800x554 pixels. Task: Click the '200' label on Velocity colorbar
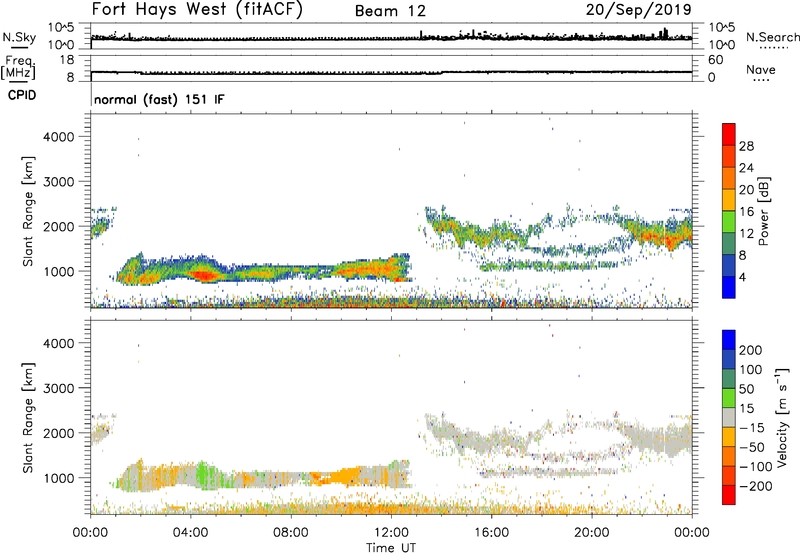751,350
